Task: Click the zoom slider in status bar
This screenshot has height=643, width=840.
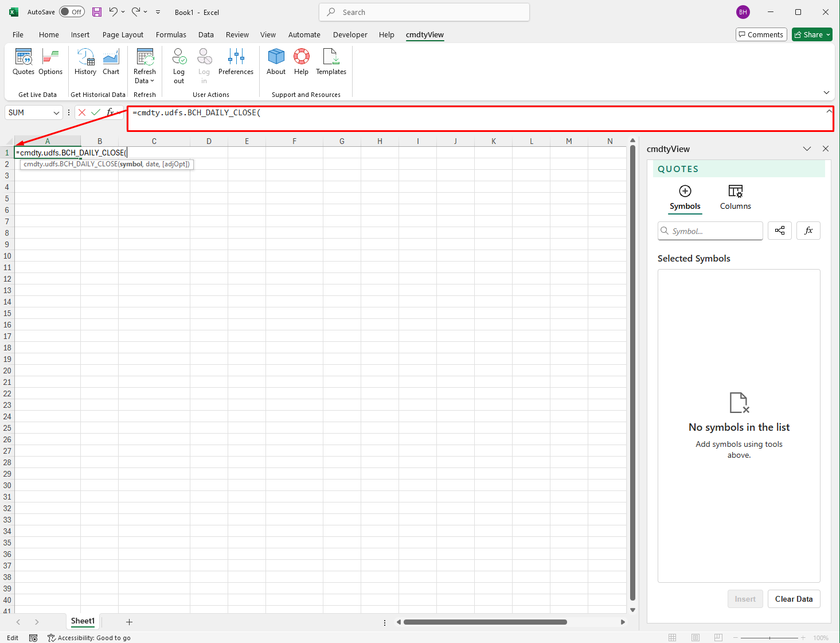Action: point(769,638)
